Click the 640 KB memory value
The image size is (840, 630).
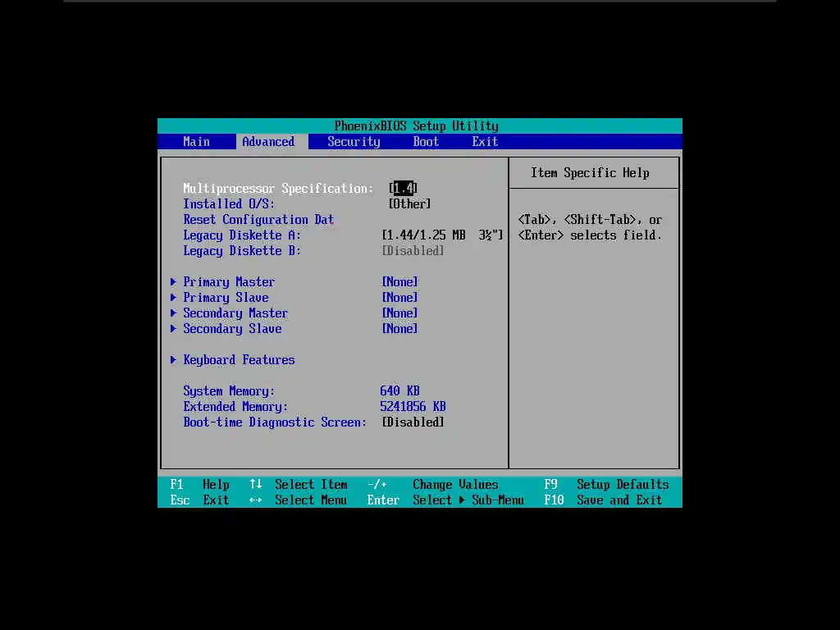pyautogui.click(x=399, y=391)
